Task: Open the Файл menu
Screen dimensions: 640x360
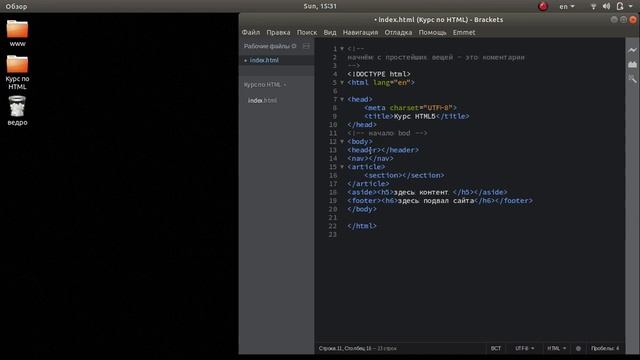Action: (x=251, y=32)
